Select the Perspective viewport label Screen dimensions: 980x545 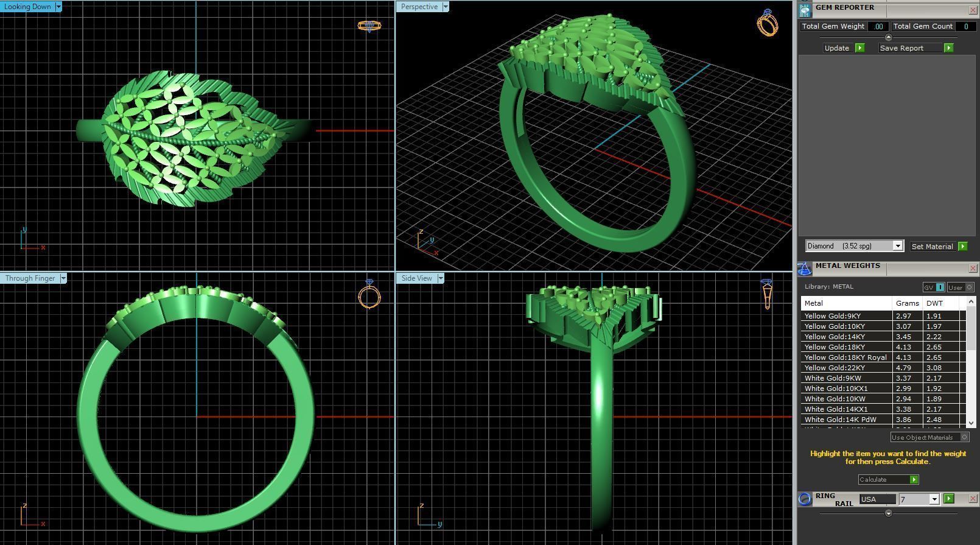[419, 7]
